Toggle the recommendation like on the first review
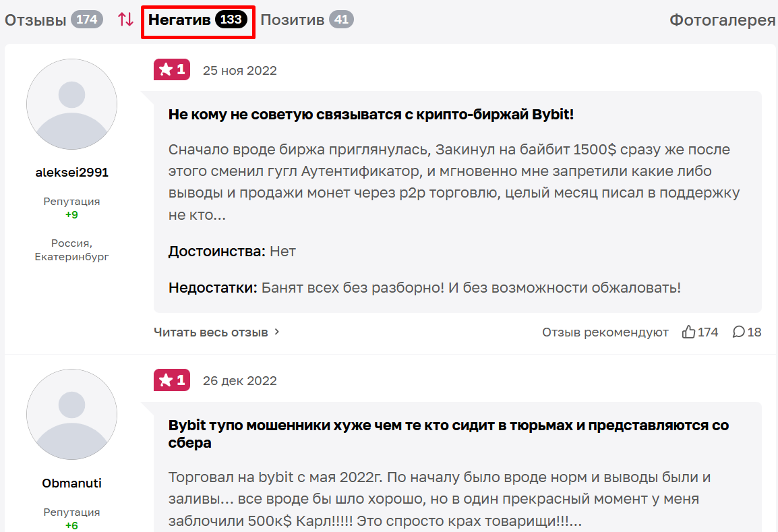Image resolution: width=778 pixels, height=532 pixels. click(x=688, y=332)
